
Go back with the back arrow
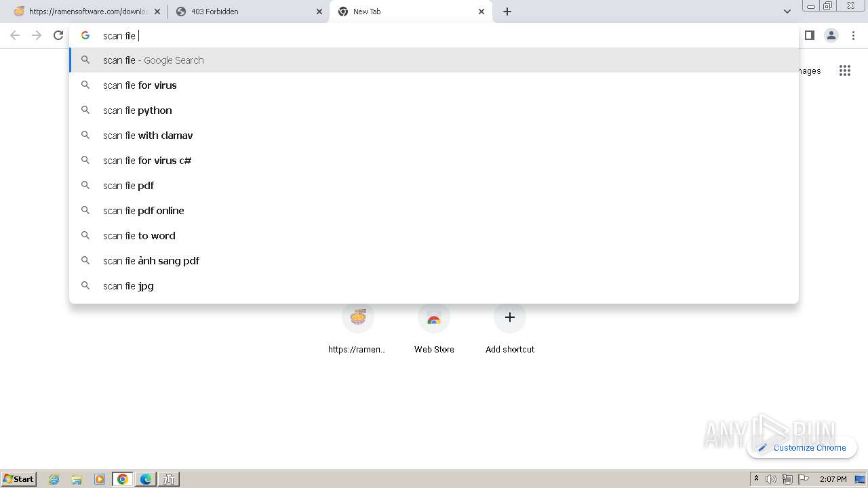pos(15,35)
